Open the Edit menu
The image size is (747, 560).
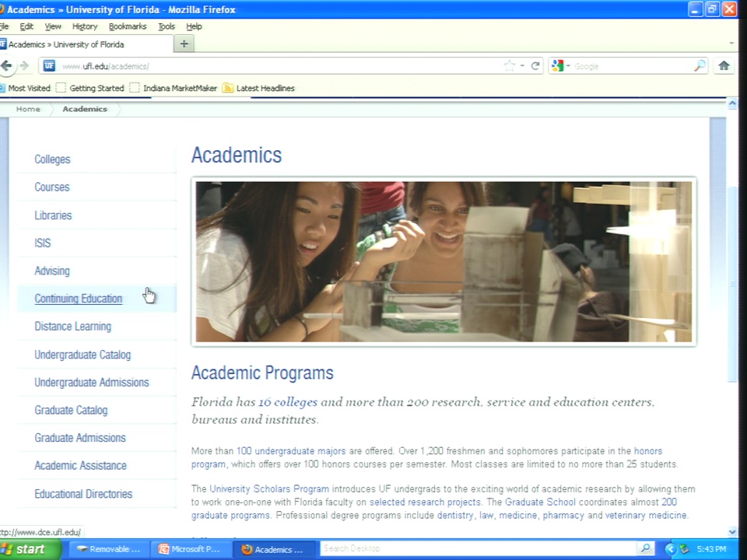point(26,26)
